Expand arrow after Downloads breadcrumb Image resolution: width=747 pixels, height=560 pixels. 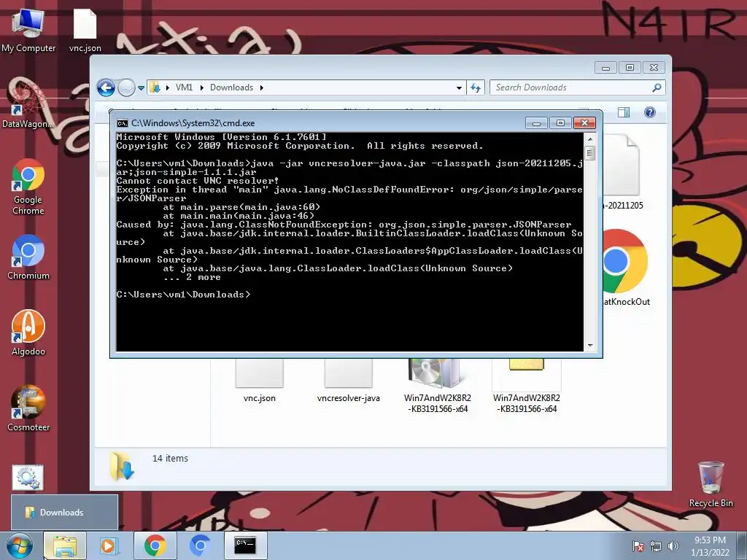[262, 87]
